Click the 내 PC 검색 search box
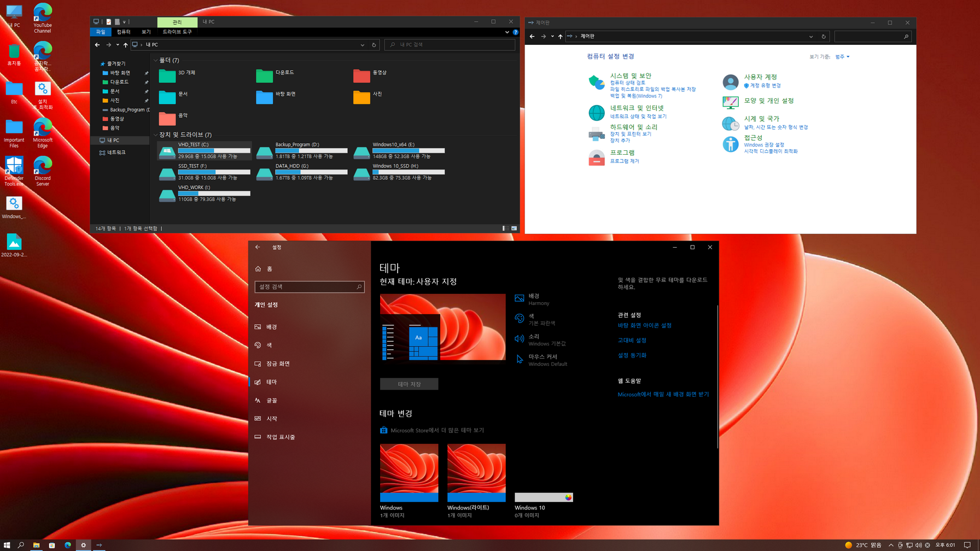Screen dimensions: 980x551 [450, 45]
